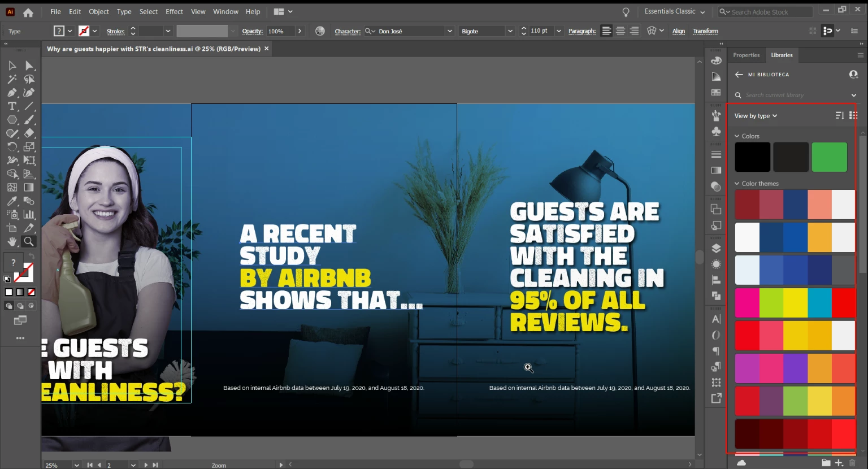
Task: Select the Eraser tool
Action: coord(29,133)
